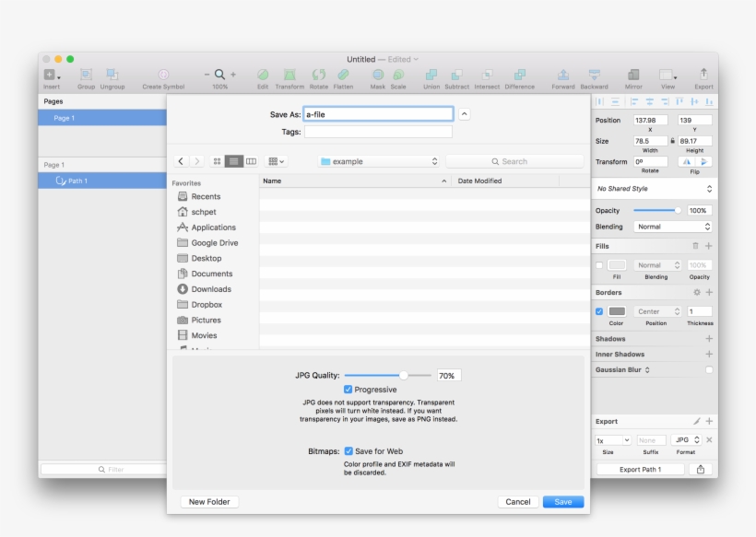Click the Mask tool in toolbar
The image size is (756, 537).
pyautogui.click(x=378, y=75)
